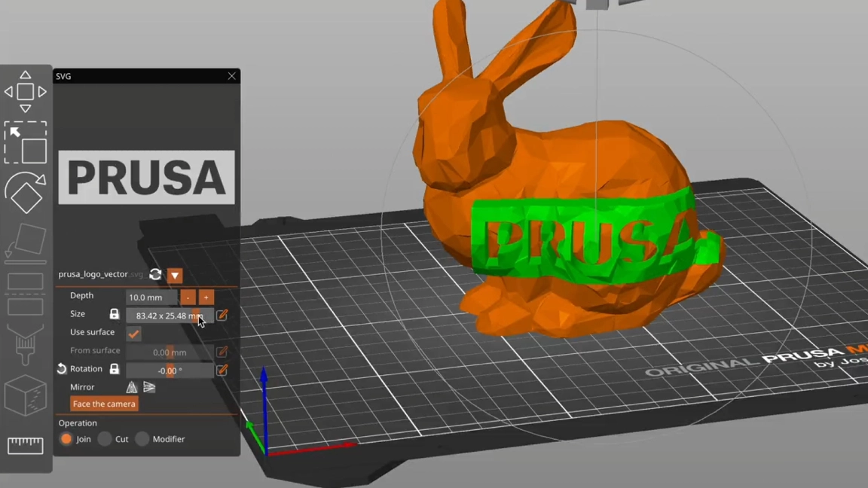Uncheck the Use surface checkbox

click(x=133, y=334)
